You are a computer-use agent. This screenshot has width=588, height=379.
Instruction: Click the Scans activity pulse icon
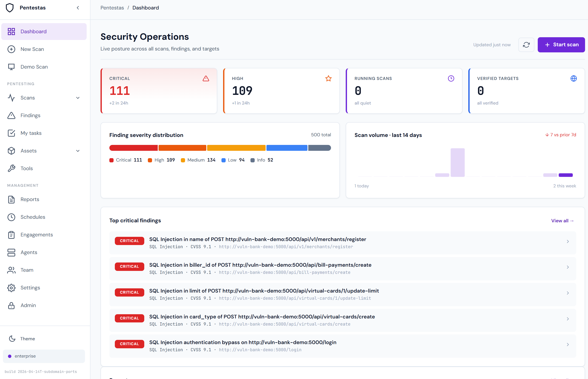pos(11,98)
